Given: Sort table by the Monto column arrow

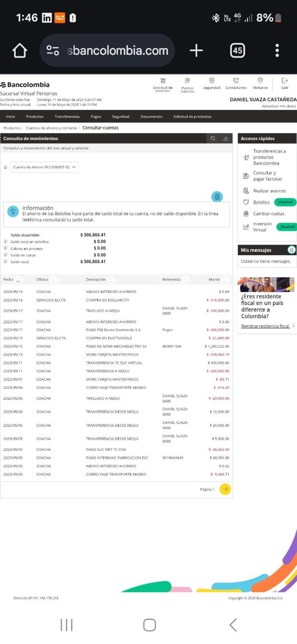Looking at the screenshot, I should coord(225,280).
